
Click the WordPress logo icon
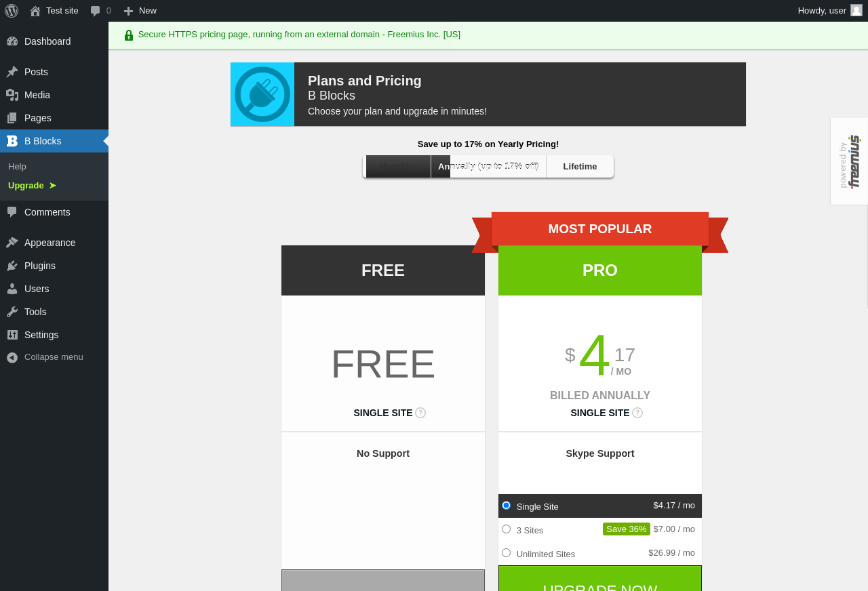coord(12,10)
